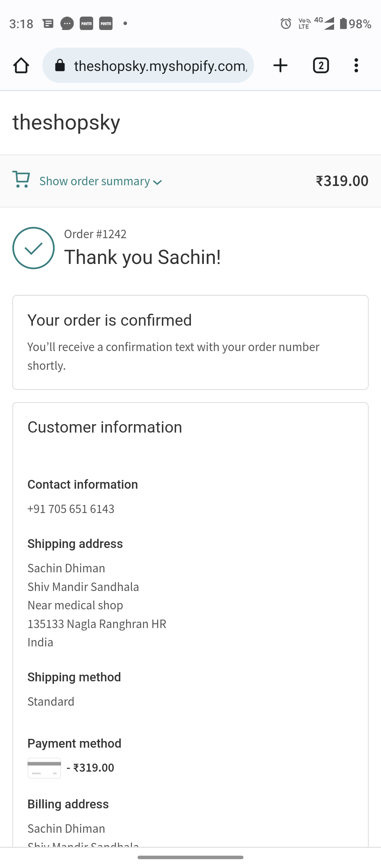Tap the shopping cart icon
This screenshot has width=381, height=868.
21,179
